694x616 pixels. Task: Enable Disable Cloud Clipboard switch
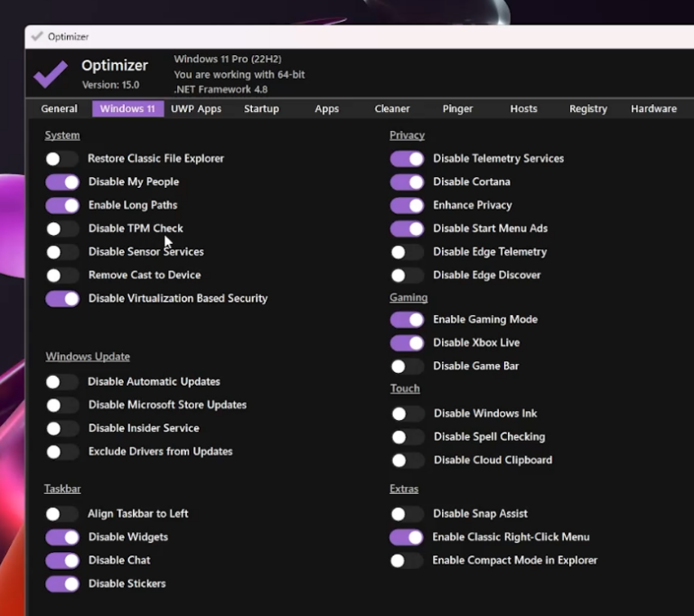407,461
